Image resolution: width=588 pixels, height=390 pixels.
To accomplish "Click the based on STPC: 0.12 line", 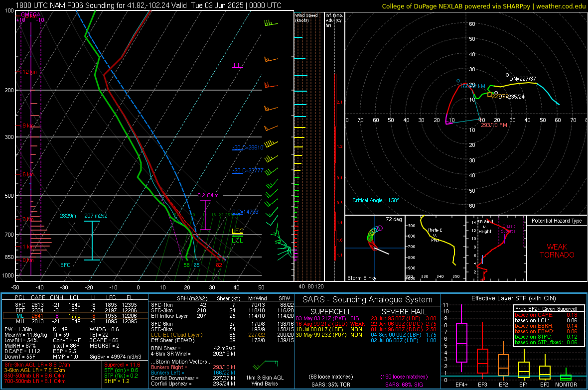I will [x=546, y=337].
